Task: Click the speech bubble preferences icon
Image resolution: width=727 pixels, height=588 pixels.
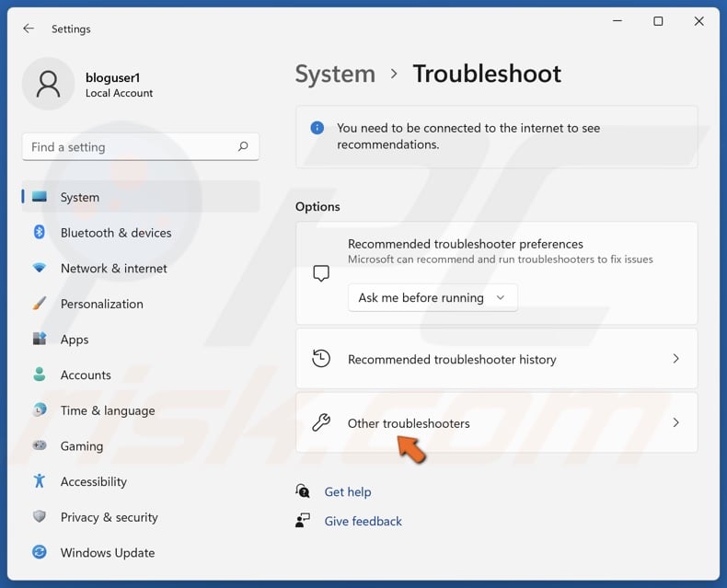Action: pyautogui.click(x=321, y=273)
